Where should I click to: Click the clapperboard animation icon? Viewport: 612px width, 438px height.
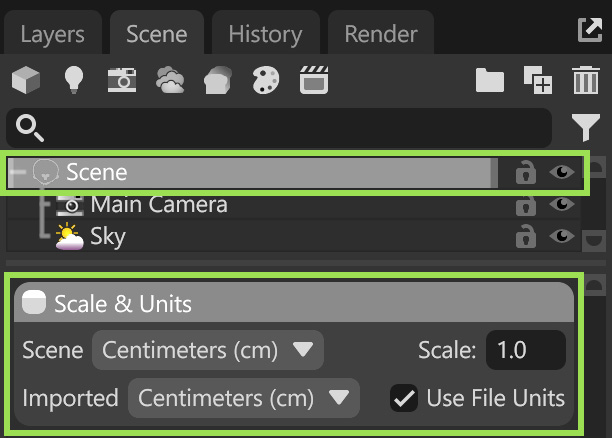[315, 80]
